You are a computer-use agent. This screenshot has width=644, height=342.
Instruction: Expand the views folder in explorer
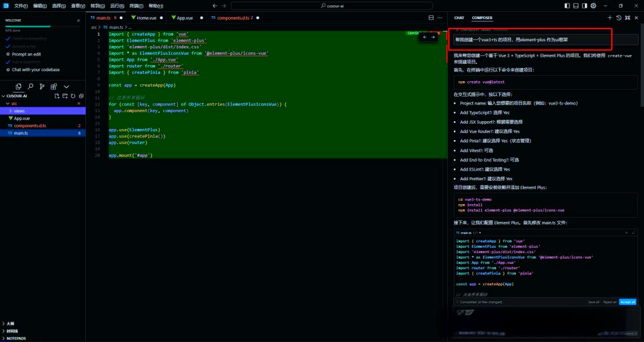coord(19,111)
